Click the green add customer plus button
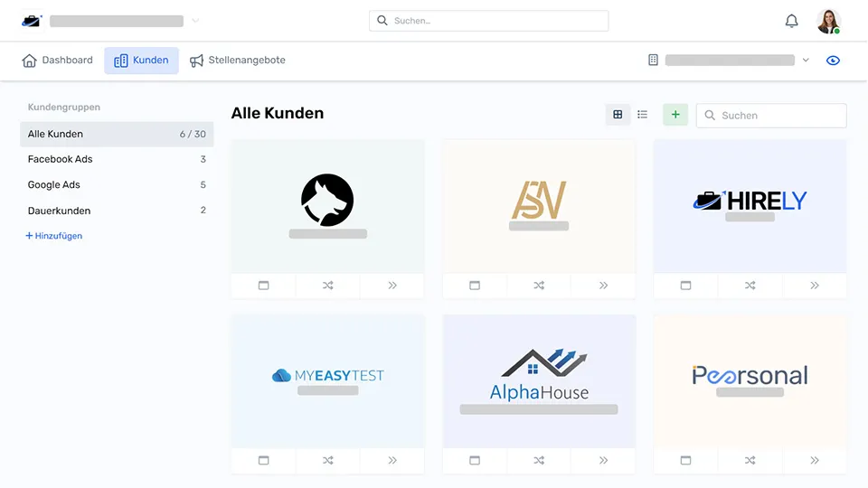This screenshot has width=868, height=488. [x=675, y=115]
